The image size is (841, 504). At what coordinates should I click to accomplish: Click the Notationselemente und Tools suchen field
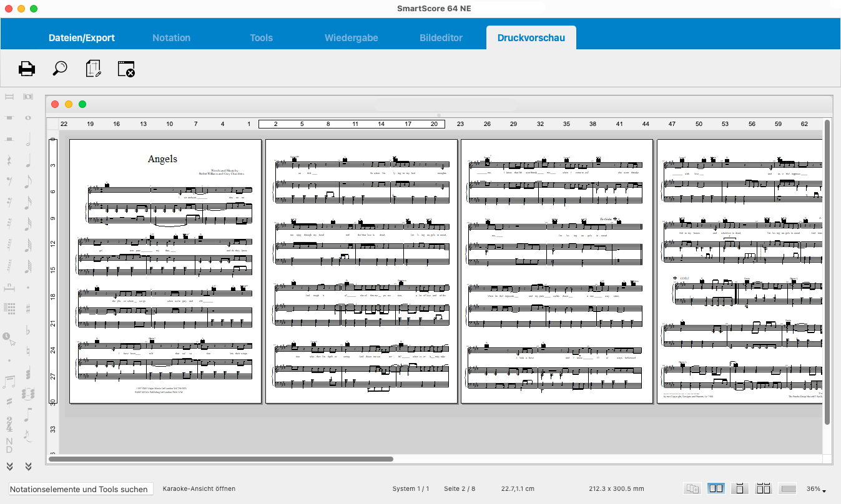81,489
